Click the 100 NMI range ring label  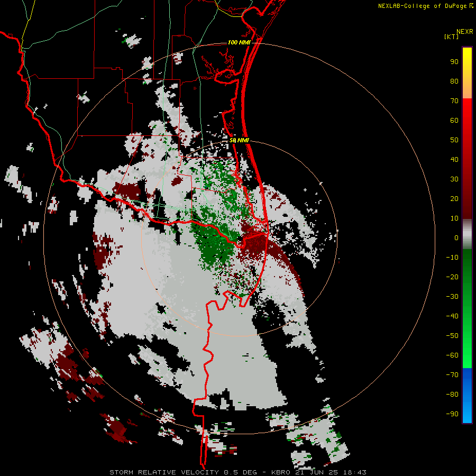tap(239, 42)
